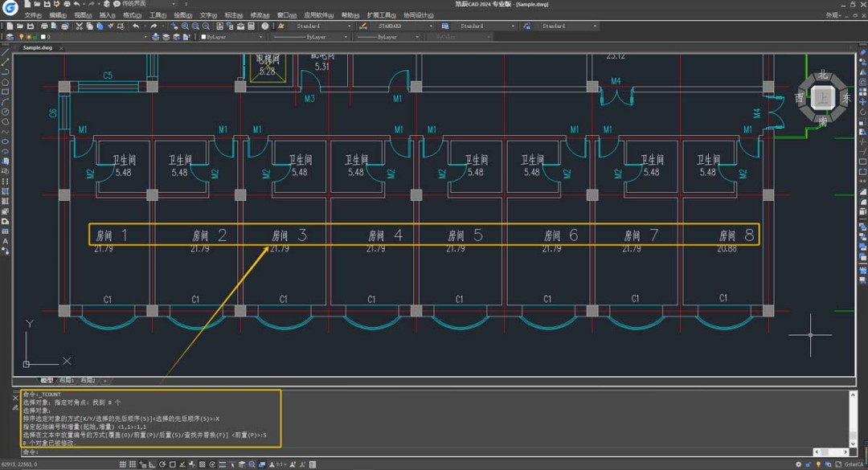Open the layer name dropdown showing 0

point(96,37)
